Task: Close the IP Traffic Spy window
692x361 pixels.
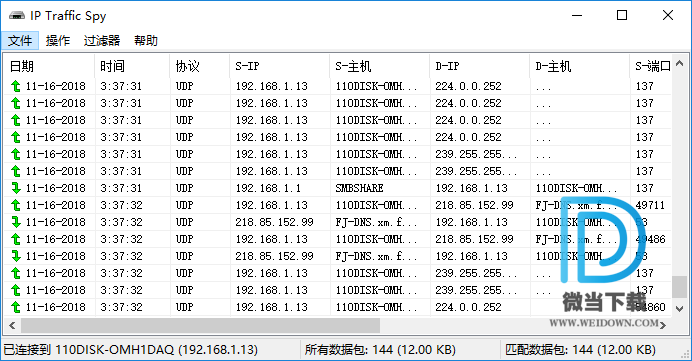Action: pyautogui.click(x=668, y=15)
